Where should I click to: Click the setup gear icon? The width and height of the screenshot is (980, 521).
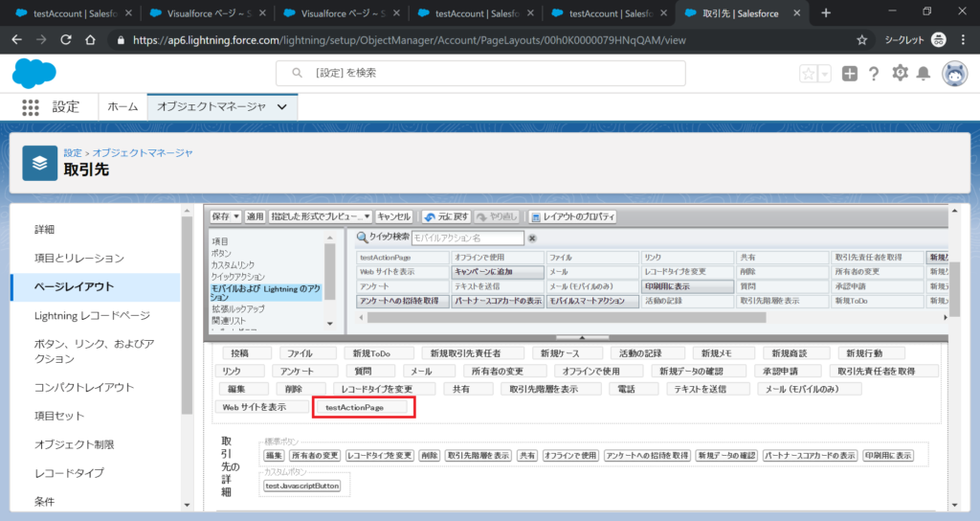900,74
